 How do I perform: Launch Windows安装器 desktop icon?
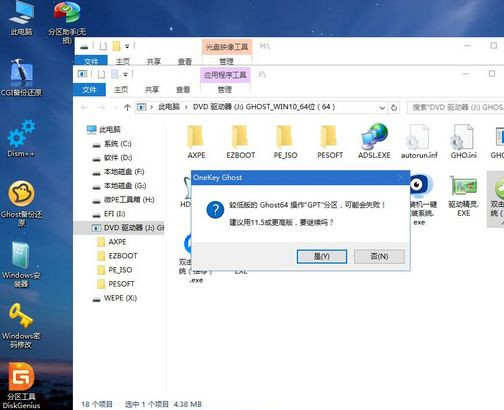[21, 265]
